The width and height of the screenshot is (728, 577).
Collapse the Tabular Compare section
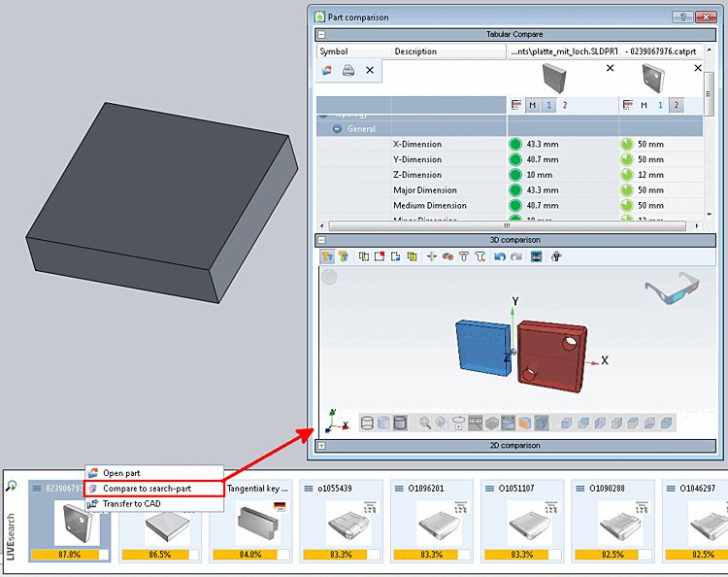(321, 34)
